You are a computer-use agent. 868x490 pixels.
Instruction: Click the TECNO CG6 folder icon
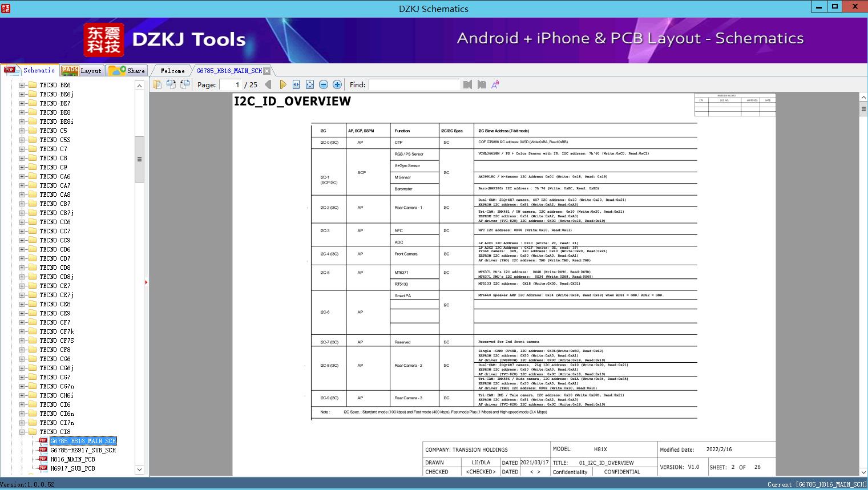click(33, 359)
